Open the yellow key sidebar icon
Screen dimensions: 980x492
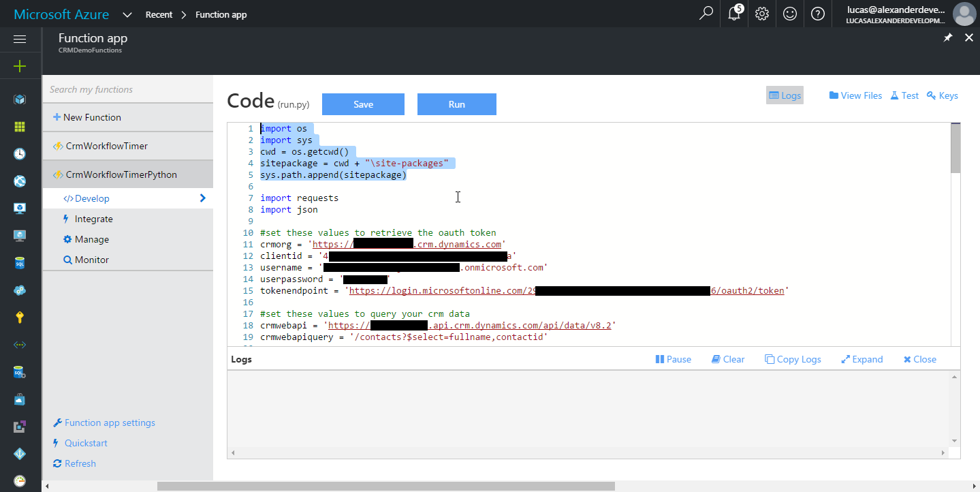point(20,318)
